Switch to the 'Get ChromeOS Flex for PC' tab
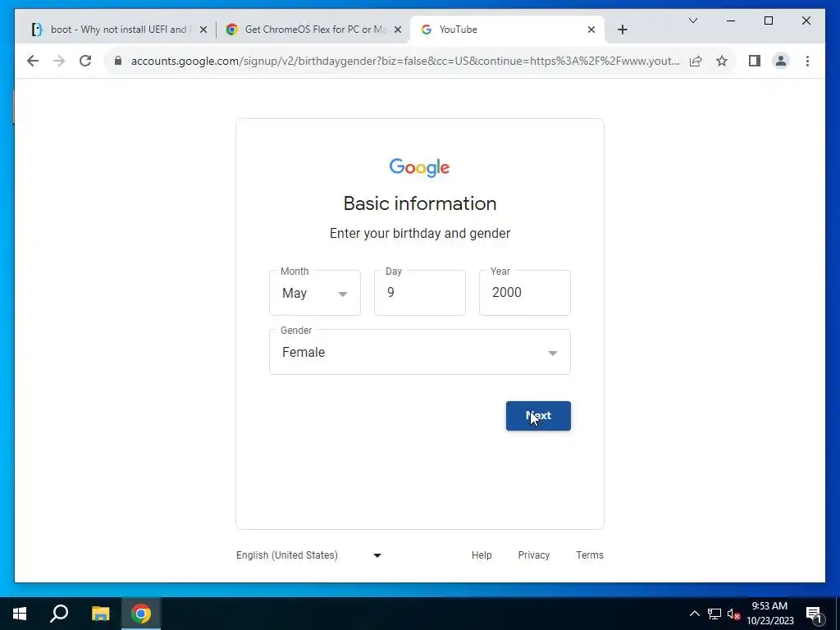Image resolution: width=840 pixels, height=630 pixels. click(313, 30)
